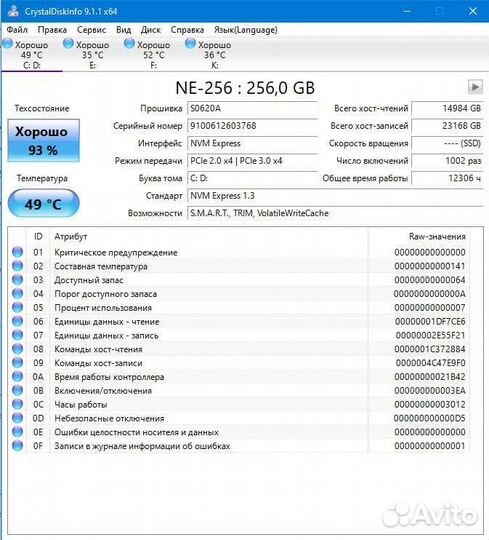Click the serial number field 9100612603768
The width and height of the screenshot is (489, 540).
tap(252, 126)
